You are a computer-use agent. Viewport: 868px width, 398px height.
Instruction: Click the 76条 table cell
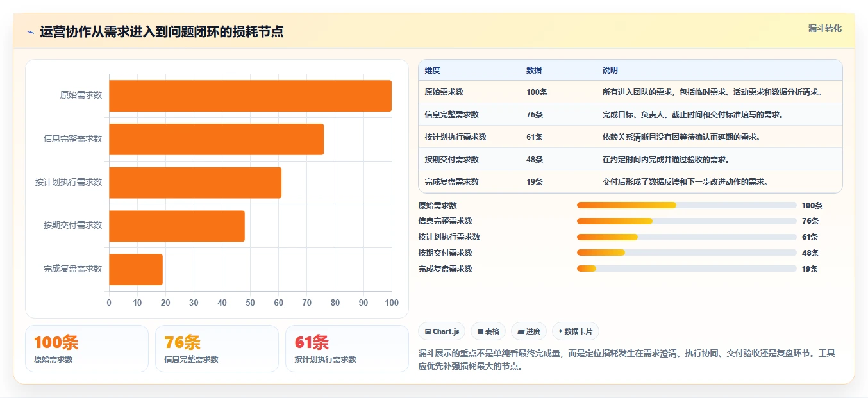[535, 115]
